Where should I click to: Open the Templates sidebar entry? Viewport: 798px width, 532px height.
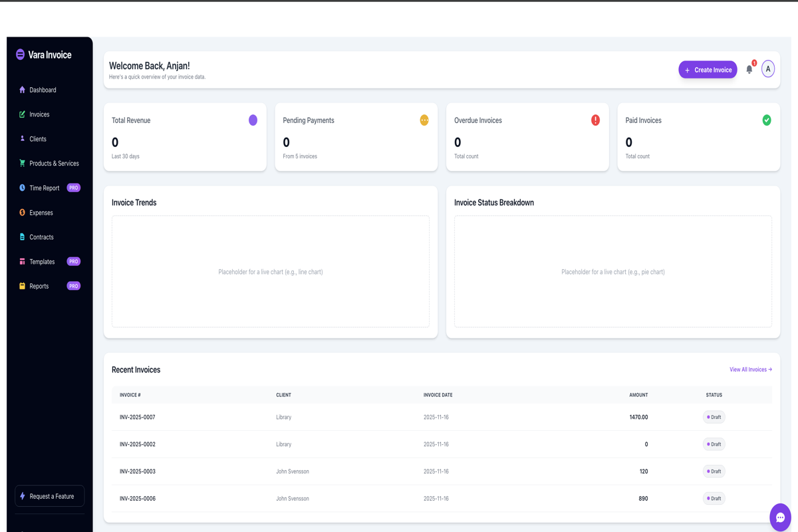[x=41, y=261]
